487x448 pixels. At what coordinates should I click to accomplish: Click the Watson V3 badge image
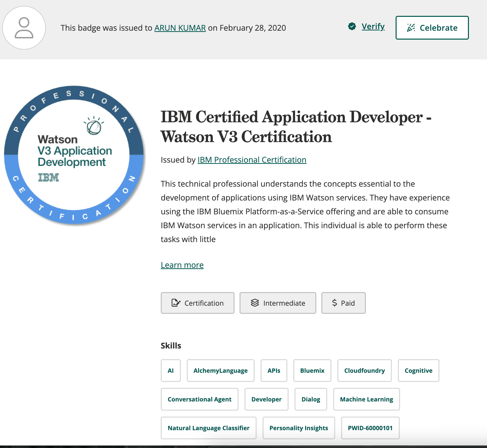point(74,155)
